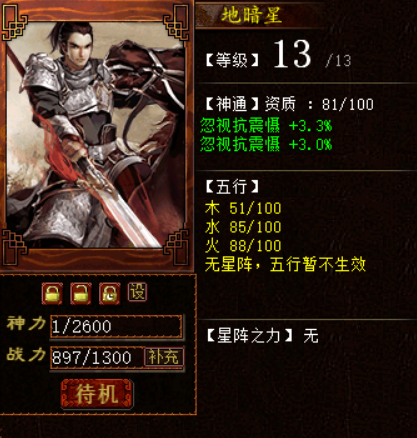Click the 地暗星 title header
This screenshot has width=417, height=438.
click(252, 15)
